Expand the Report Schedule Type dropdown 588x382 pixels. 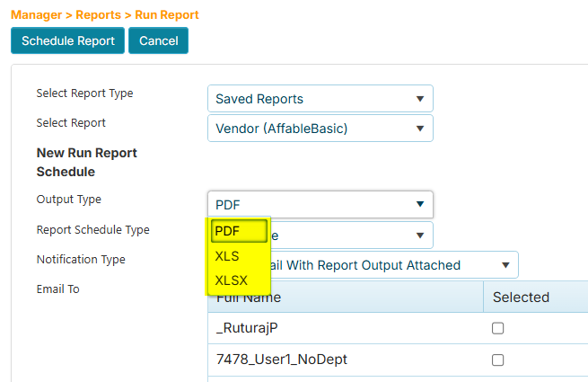[419, 235]
